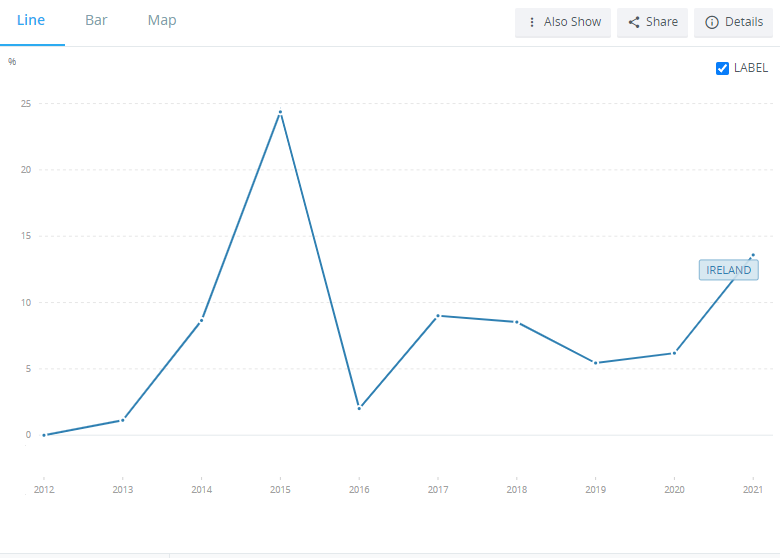Open the Details button

[735, 22]
